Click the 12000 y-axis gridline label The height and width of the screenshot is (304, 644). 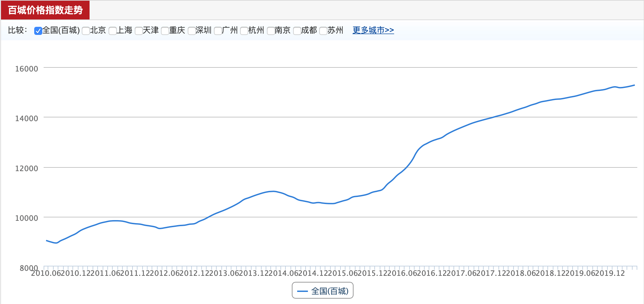click(26, 168)
